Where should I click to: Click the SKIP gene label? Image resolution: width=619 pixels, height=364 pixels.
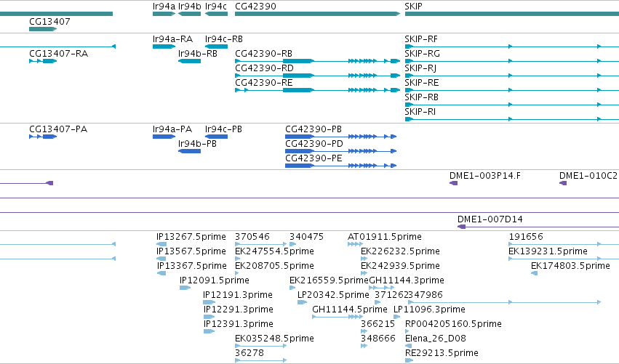(413, 7)
